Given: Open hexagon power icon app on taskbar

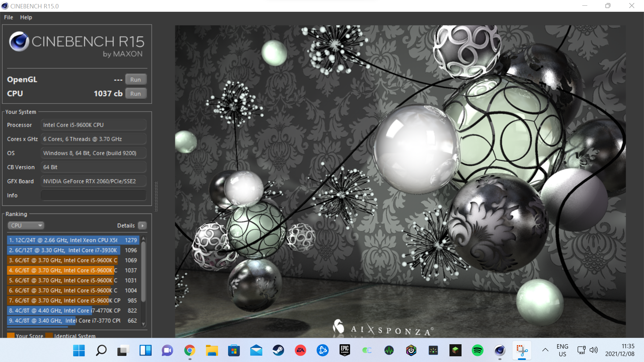Looking at the screenshot, I should [x=411, y=351].
